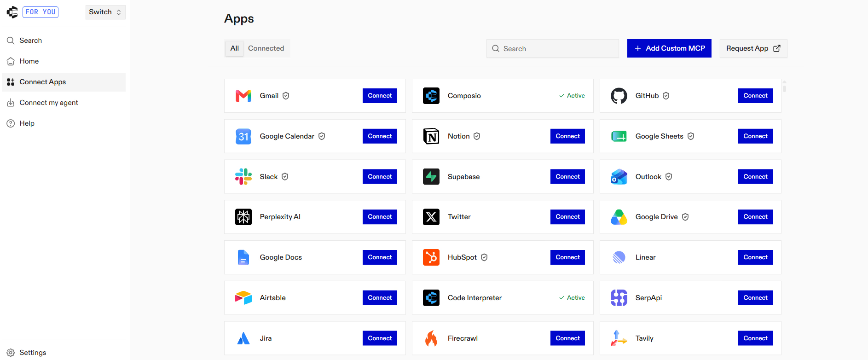Screen dimensions: 868x360
Task: Connect the Gmail app
Action: [380, 96]
